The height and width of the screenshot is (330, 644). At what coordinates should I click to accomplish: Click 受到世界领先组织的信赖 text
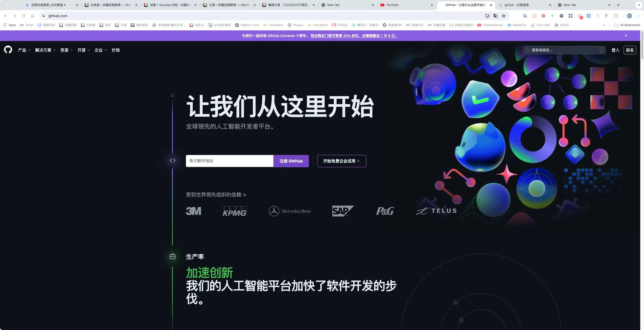click(214, 195)
